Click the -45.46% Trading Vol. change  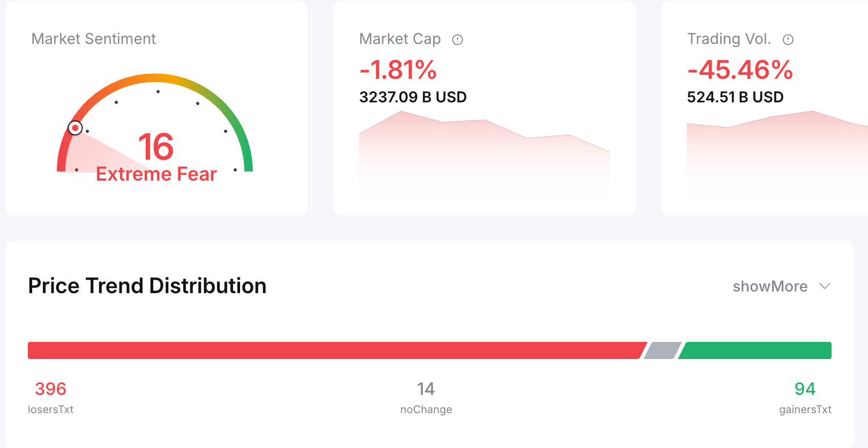[740, 70]
